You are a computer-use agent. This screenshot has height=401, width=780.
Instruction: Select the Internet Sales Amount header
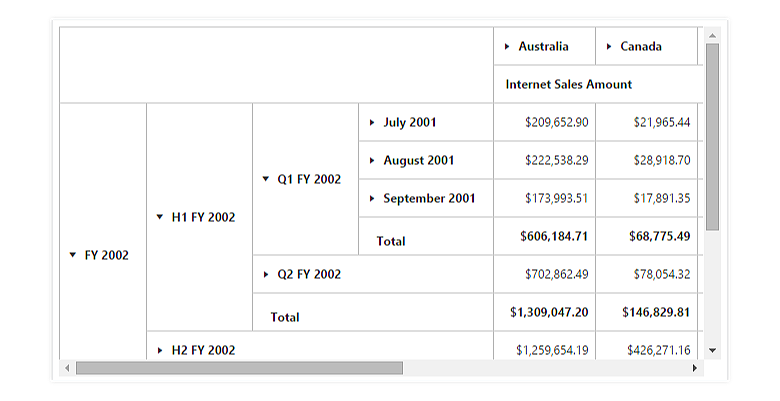(568, 85)
